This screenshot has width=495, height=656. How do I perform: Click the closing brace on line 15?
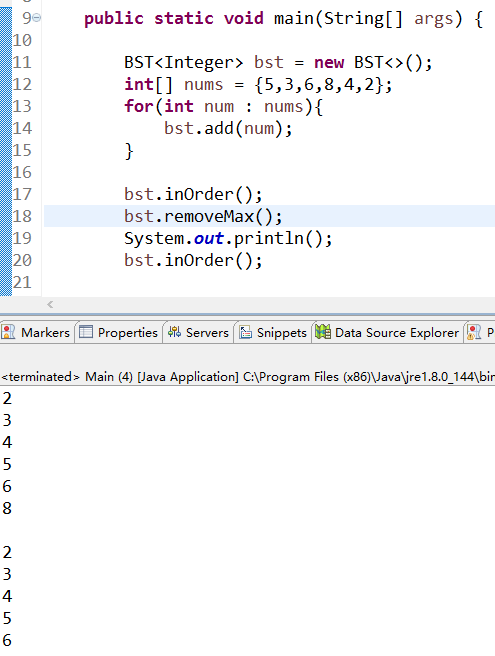tap(129, 151)
